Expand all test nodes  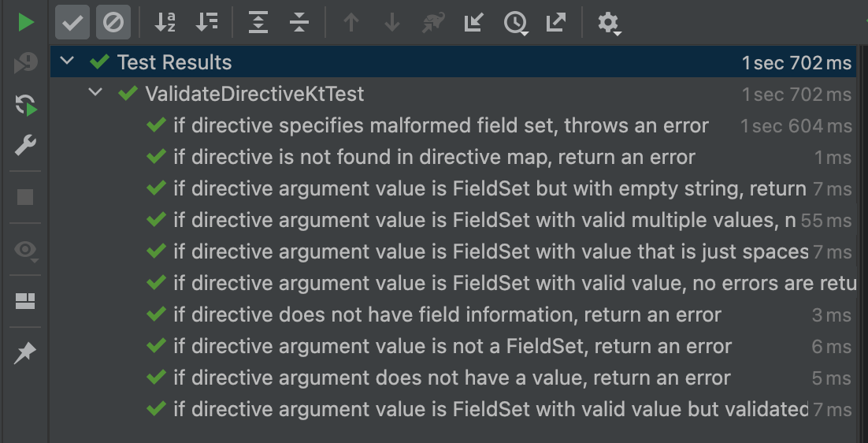point(258,23)
